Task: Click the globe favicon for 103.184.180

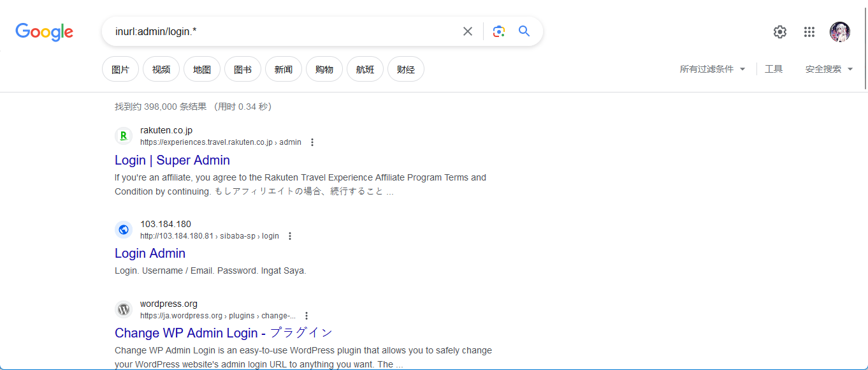Action: 124,230
